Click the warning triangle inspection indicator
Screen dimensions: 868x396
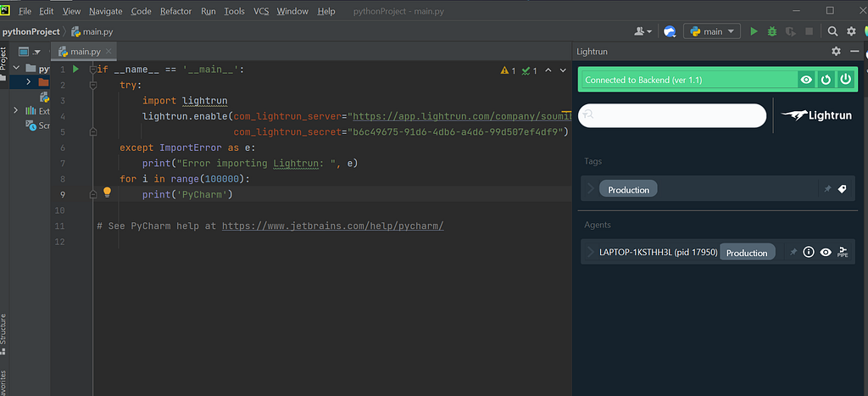click(504, 70)
